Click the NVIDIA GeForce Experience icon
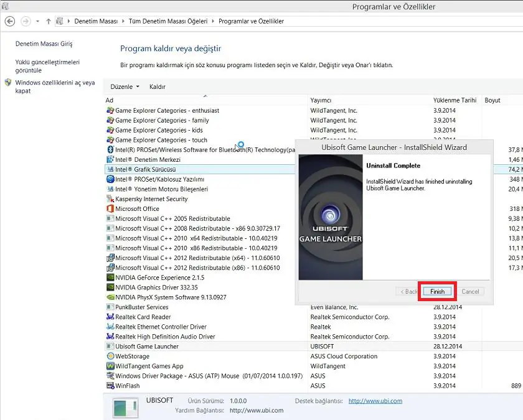This screenshot has height=420, width=523. (110, 278)
